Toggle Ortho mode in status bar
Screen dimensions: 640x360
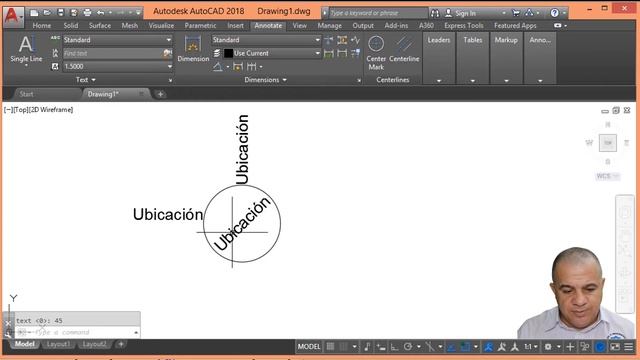point(394,347)
